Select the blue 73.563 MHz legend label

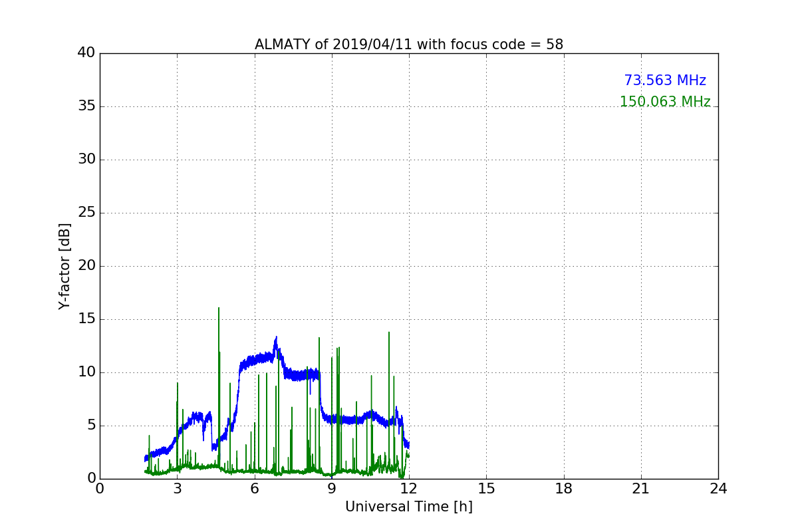pos(665,80)
